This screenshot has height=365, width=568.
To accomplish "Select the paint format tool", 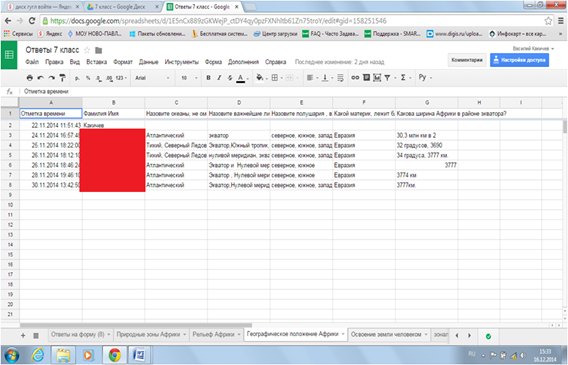I will coord(62,77).
